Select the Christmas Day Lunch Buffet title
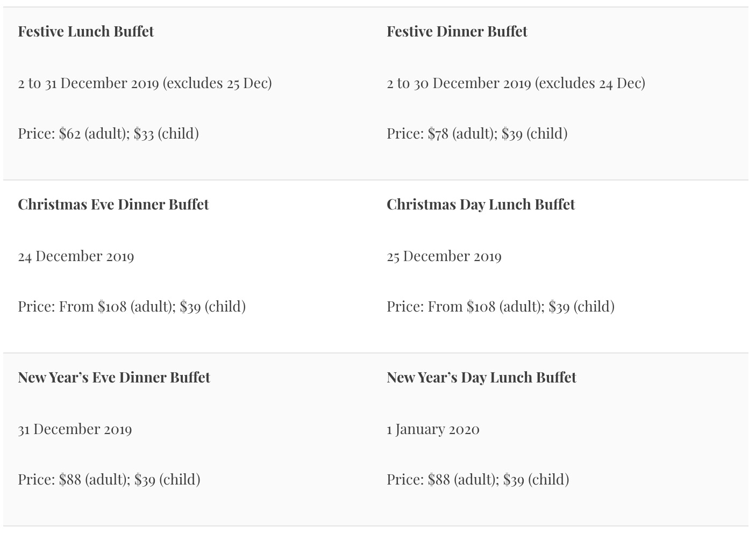756x534 pixels. (480, 204)
